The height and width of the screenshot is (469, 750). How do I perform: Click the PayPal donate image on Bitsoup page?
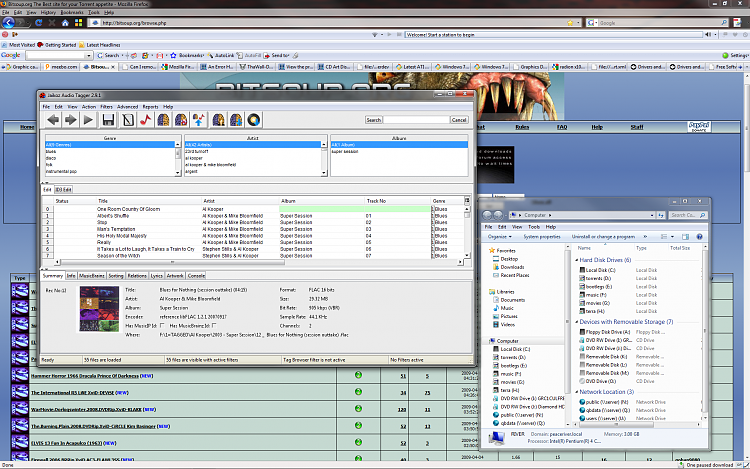[699, 127]
